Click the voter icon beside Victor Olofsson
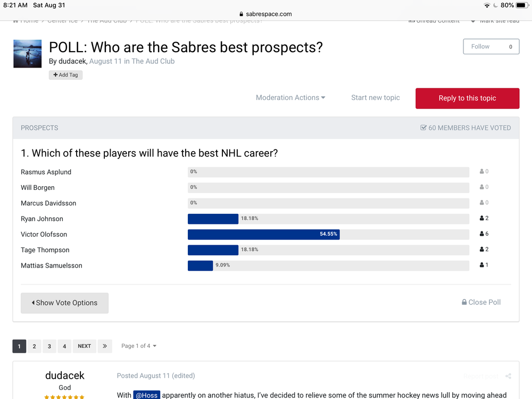532x399 pixels. click(x=481, y=234)
